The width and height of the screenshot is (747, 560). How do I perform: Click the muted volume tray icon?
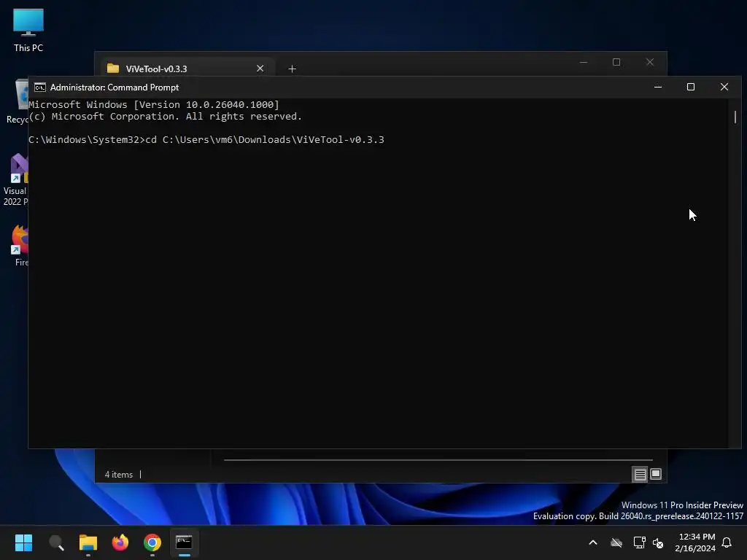pos(658,542)
